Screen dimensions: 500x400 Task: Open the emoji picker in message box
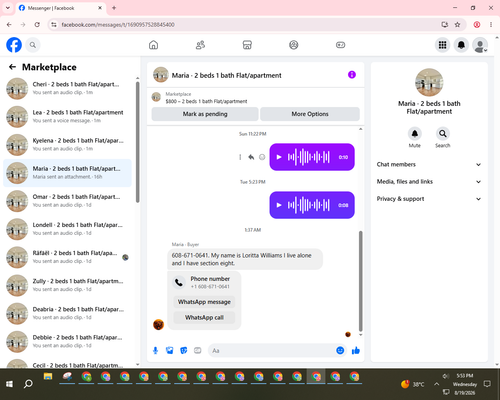point(340,350)
